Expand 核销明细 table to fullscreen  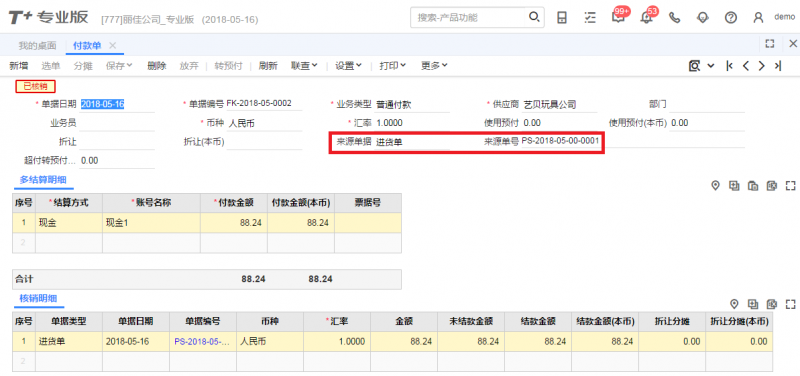(791, 304)
